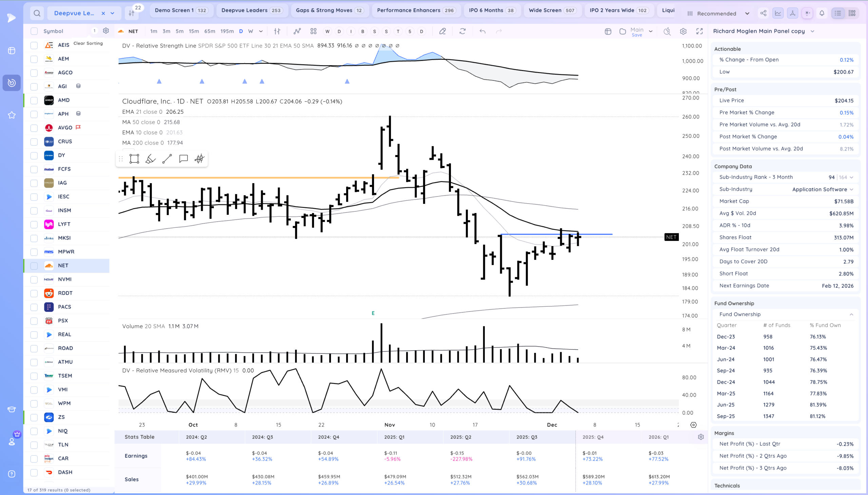Click Clear Sorting link
The width and height of the screenshot is (868, 495).
88,43
